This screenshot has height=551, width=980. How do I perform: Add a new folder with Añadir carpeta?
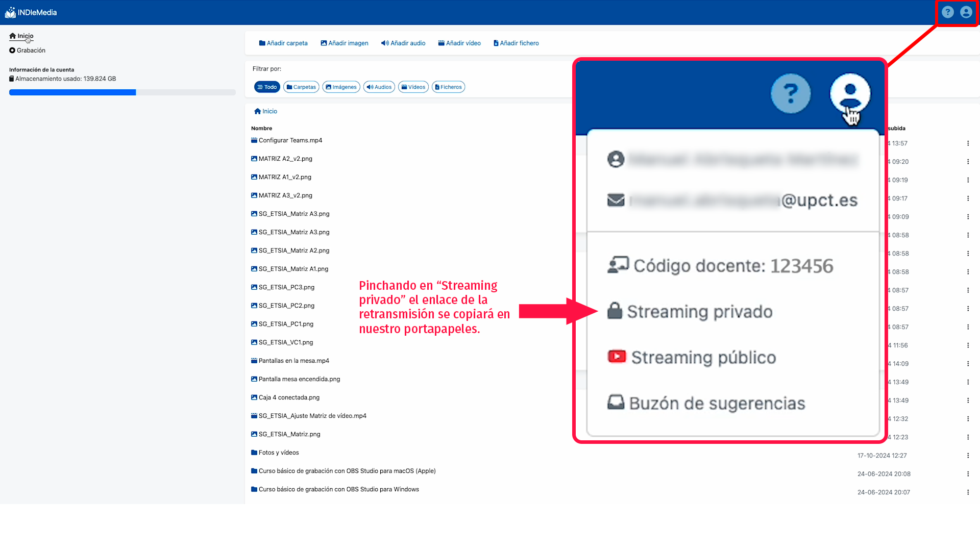coord(283,43)
